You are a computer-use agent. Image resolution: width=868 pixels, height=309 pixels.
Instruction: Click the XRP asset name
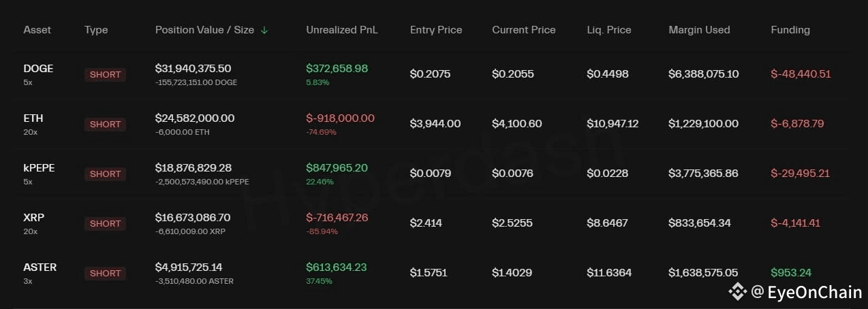click(34, 218)
